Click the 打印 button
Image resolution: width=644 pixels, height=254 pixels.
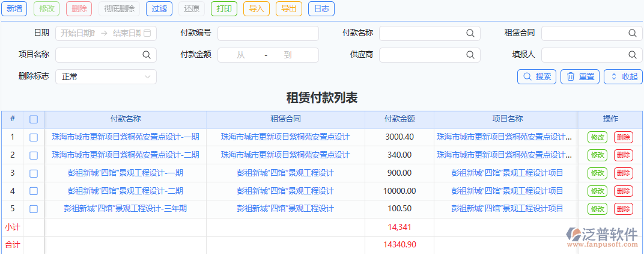coord(224,8)
